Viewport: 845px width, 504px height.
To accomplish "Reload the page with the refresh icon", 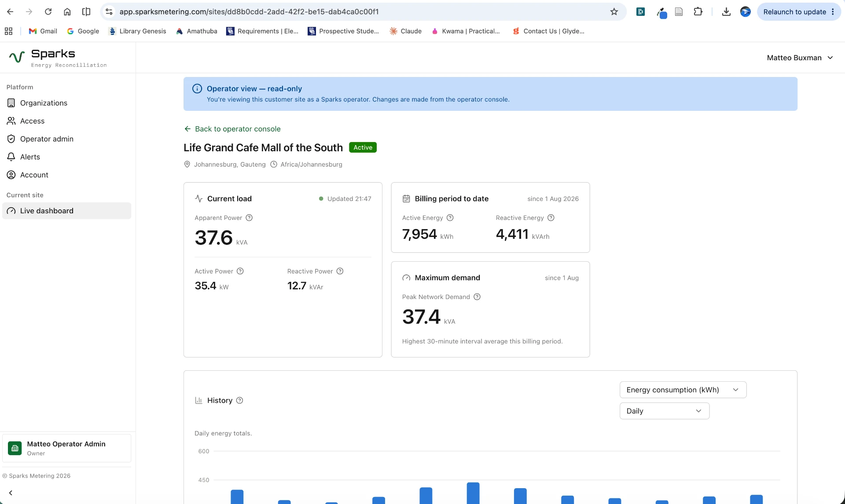I will [48, 12].
